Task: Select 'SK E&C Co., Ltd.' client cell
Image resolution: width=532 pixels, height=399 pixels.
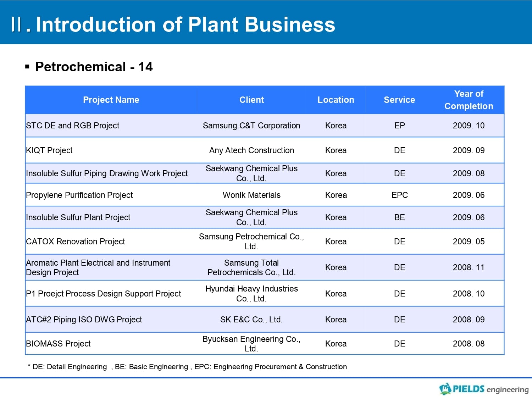Action: click(x=251, y=320)
